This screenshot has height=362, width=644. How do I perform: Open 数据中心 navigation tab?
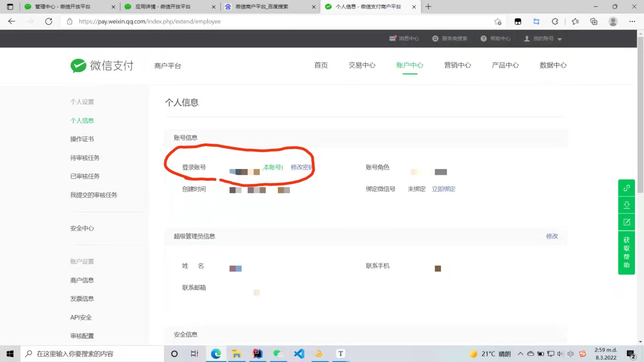point(553,65)
